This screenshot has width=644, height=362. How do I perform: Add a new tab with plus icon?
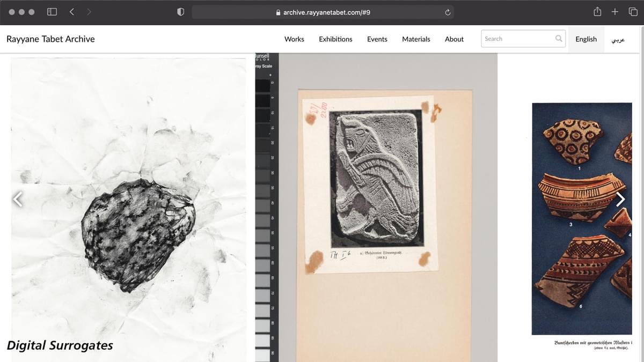click(615, 12)
